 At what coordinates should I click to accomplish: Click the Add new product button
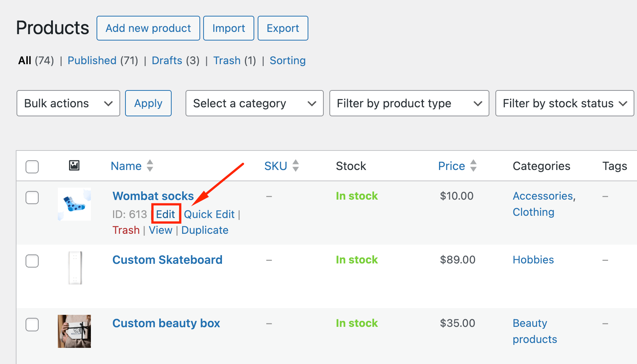[148, 28]
